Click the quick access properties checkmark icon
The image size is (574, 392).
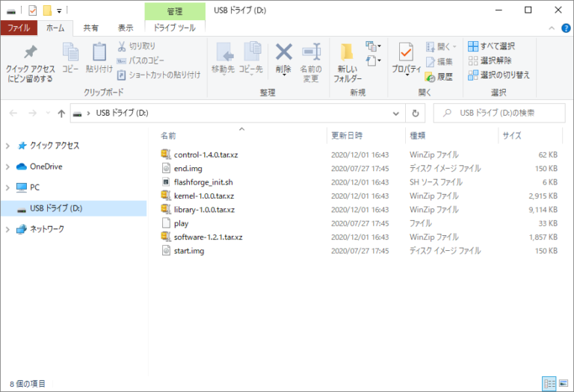(33, 10)
